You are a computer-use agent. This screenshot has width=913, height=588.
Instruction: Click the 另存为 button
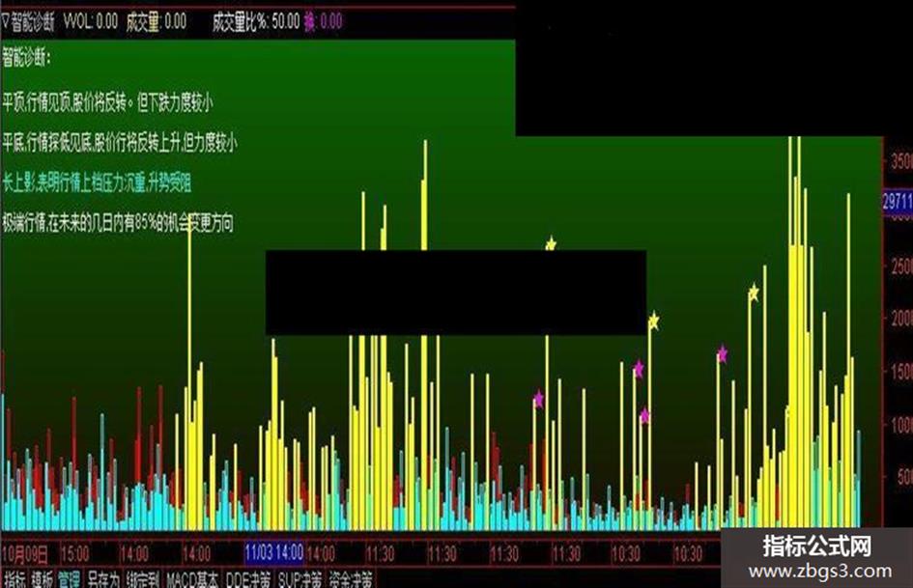[x=103, y=580]
